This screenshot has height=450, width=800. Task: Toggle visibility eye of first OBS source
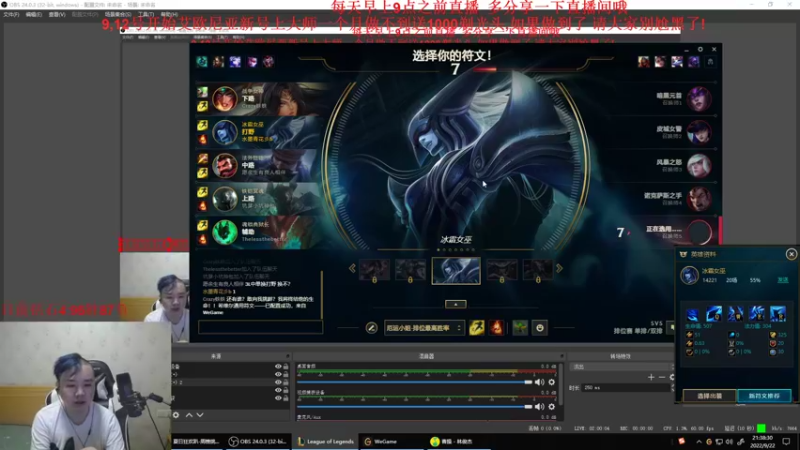tap(278, 366)
